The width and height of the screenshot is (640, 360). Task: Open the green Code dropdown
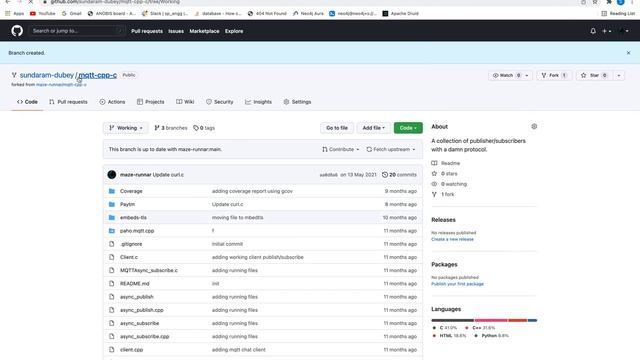[408, 128]
